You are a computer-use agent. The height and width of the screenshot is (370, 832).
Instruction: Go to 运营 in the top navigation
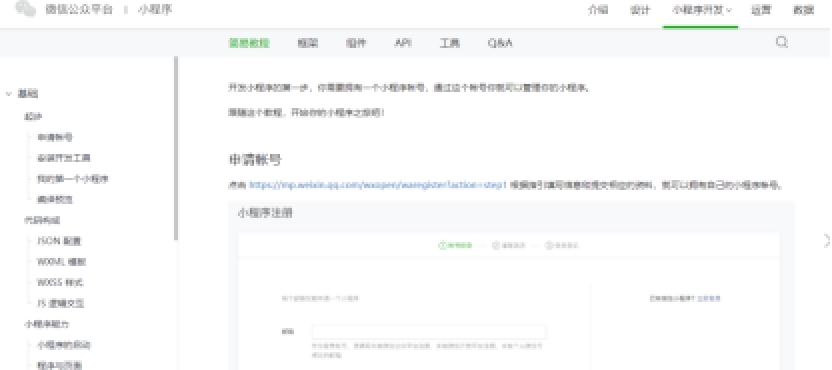[760, 10]
